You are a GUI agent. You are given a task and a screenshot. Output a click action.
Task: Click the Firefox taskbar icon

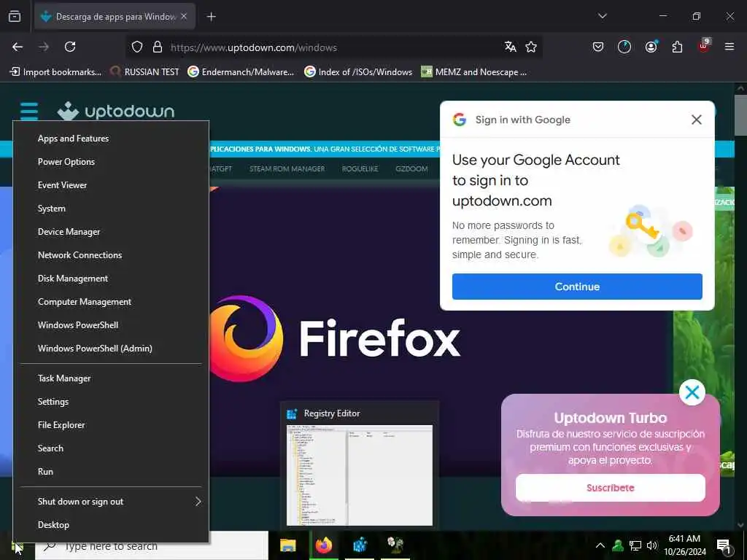pyautogui.click(x=323, y=545)
